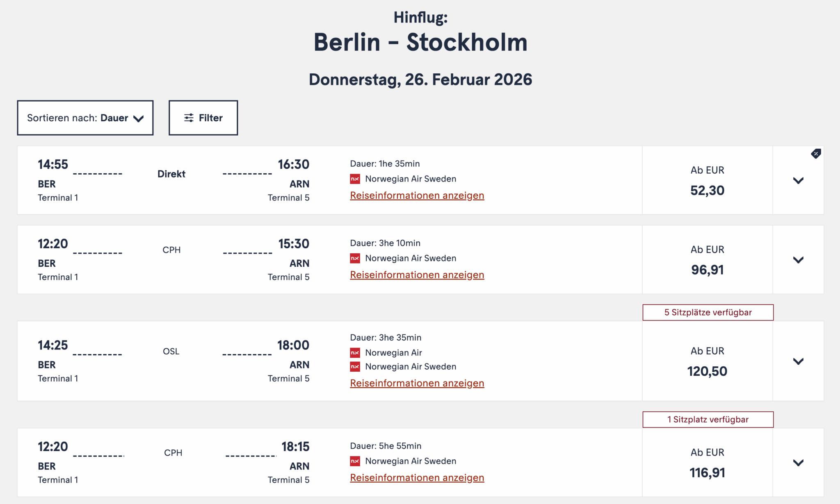Click Norwegian logo on the 14:55 direct flight

(x=355, y=179)
